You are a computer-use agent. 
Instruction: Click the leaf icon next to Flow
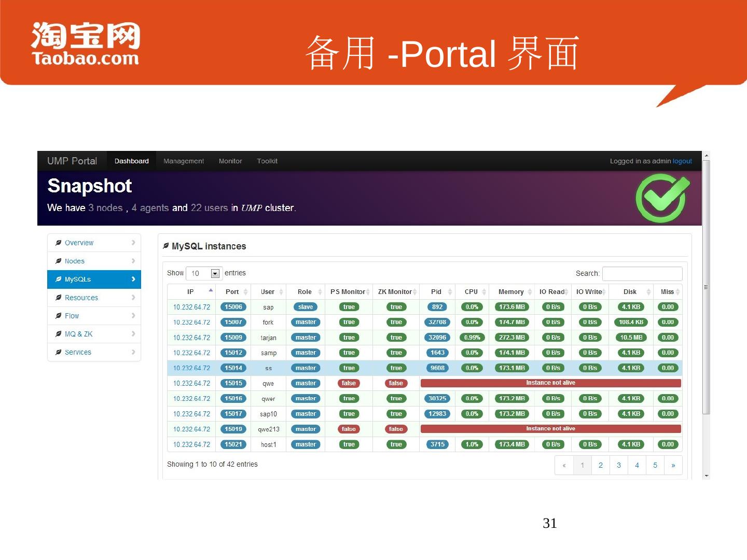(59, 316)
